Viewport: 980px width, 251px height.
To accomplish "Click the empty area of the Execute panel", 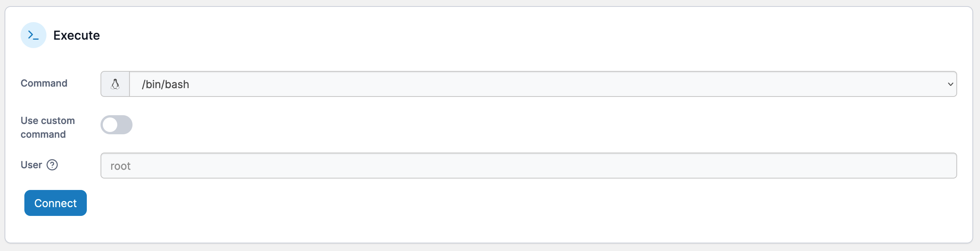I will pos(533,214).
